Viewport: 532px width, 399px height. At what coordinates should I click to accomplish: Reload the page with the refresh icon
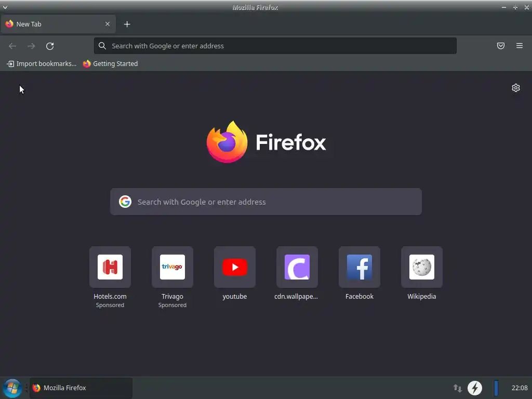point(50,46)
